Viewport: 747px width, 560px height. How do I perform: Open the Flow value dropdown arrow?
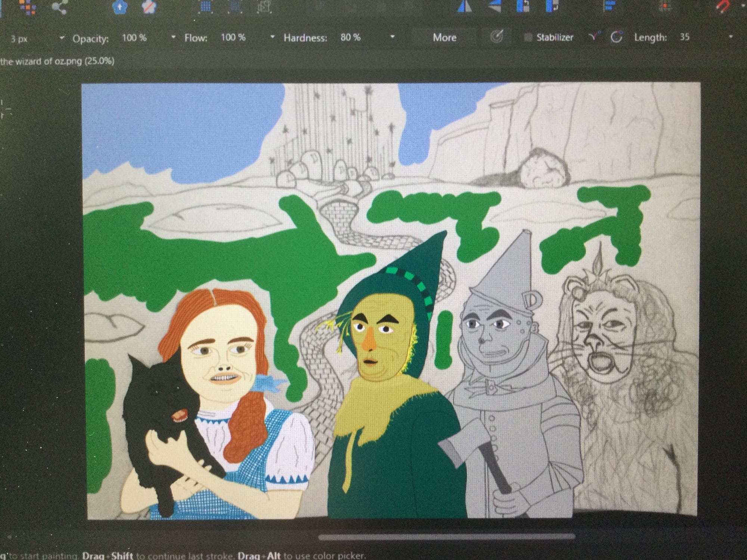coord(272,37)
